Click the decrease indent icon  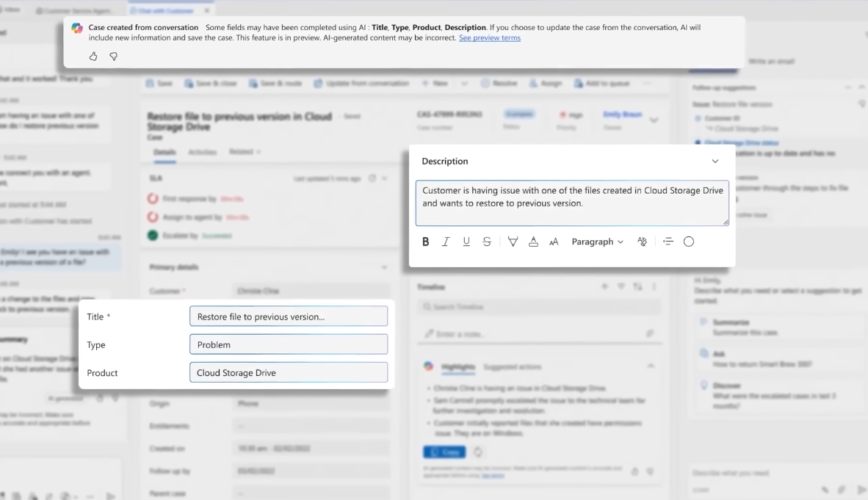point(668,242)
